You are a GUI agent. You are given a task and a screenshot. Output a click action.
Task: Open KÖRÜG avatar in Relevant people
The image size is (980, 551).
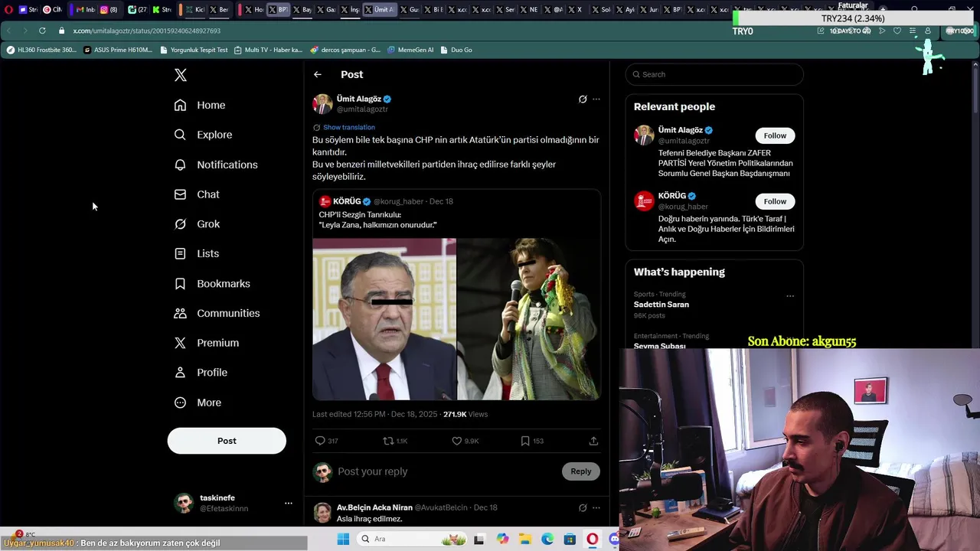(644, 201)
